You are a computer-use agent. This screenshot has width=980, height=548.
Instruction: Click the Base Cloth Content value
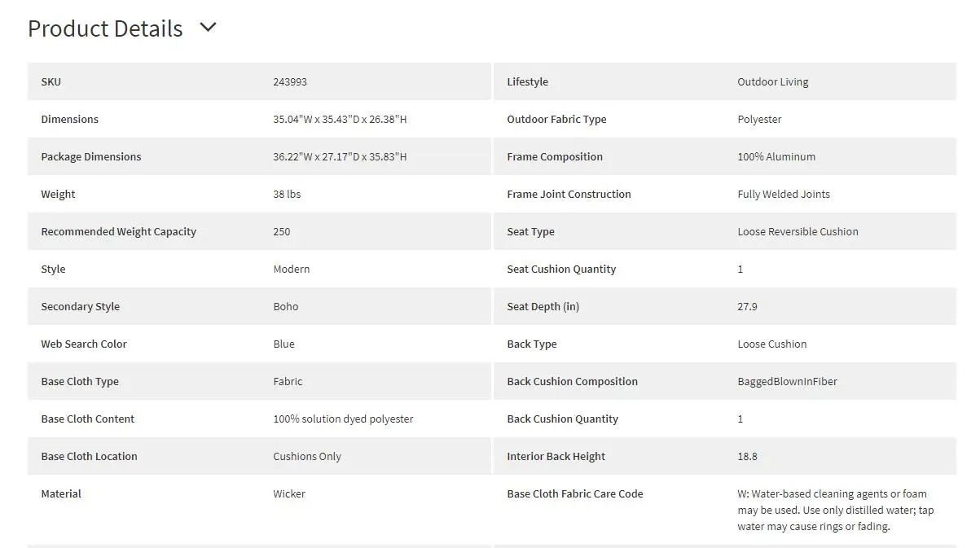click(x=343, y=419)
